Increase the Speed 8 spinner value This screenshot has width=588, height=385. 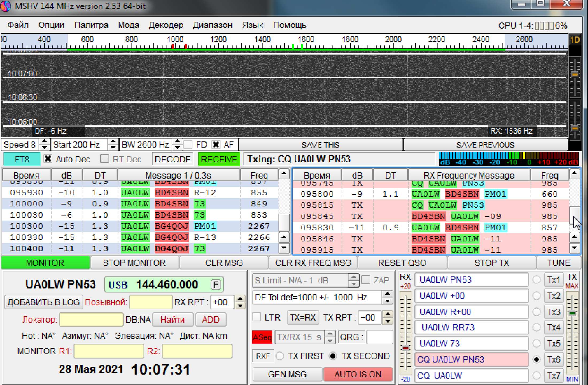(x=45, y=142)
